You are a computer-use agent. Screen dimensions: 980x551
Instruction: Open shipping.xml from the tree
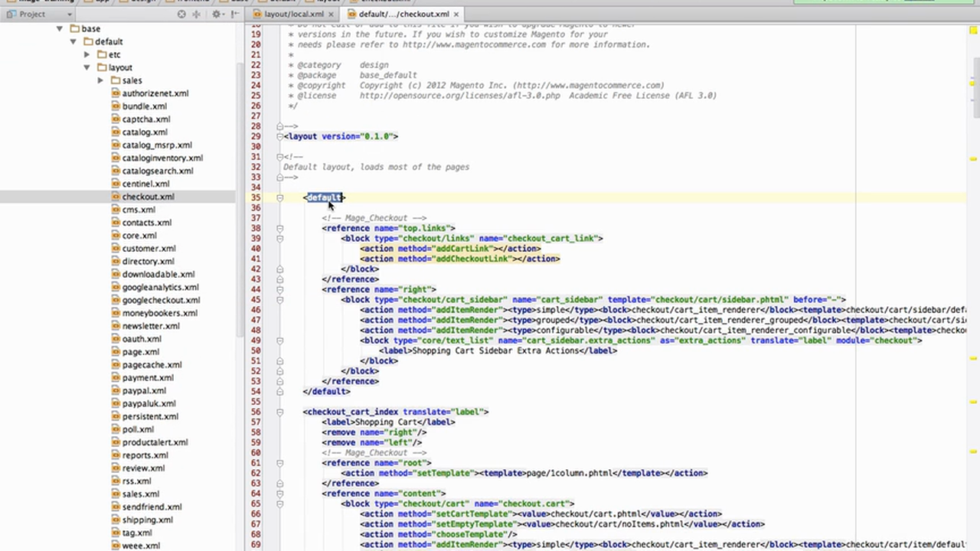pyautogui.click(x=147, y=520)
